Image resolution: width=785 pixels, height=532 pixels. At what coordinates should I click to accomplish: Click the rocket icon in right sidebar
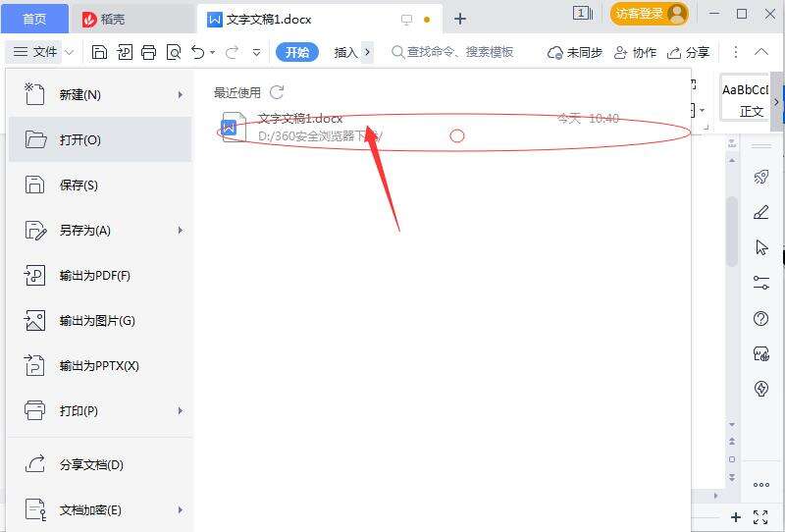[x=761, y=177]
